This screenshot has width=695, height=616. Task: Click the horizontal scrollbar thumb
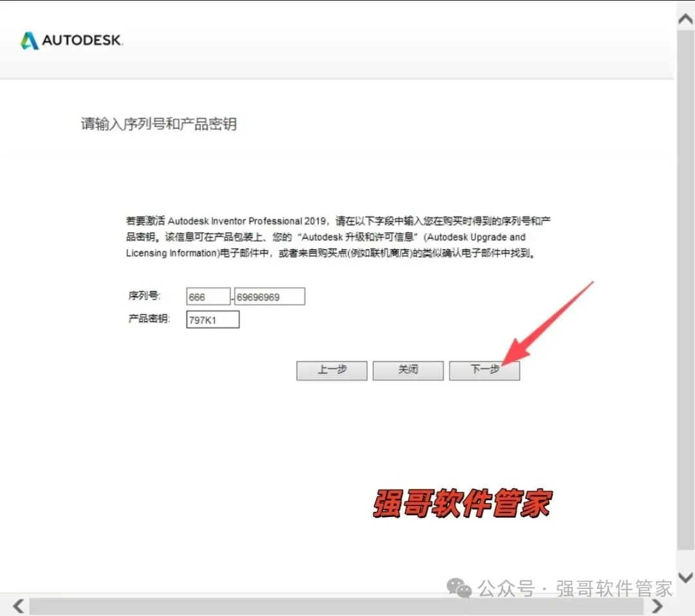tap(336, 606)
